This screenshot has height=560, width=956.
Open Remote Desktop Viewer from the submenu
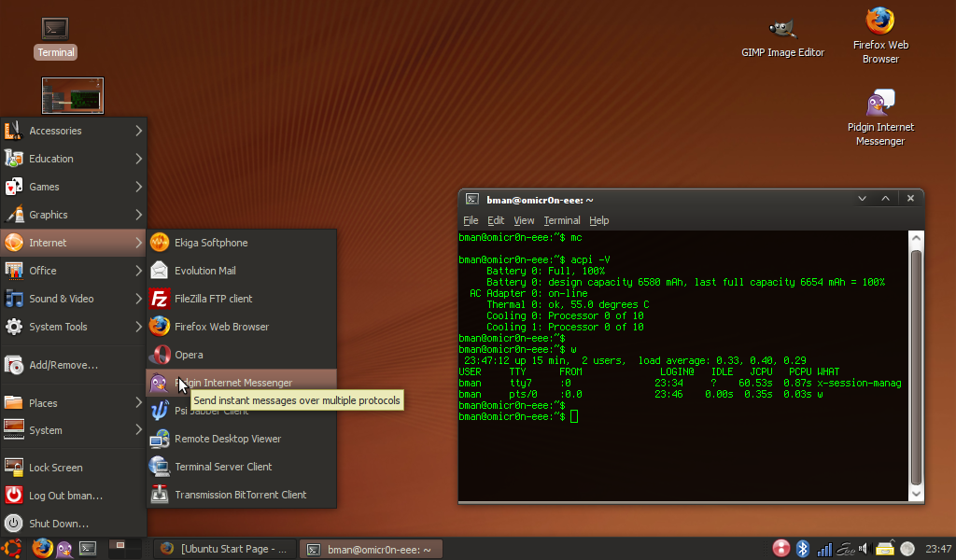pos(242,439)
